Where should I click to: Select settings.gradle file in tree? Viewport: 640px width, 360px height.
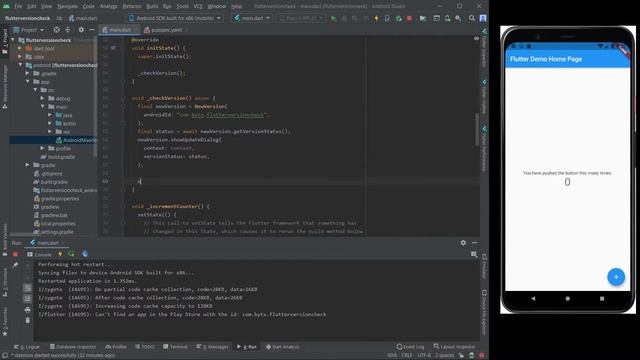(x=53, y=232)
